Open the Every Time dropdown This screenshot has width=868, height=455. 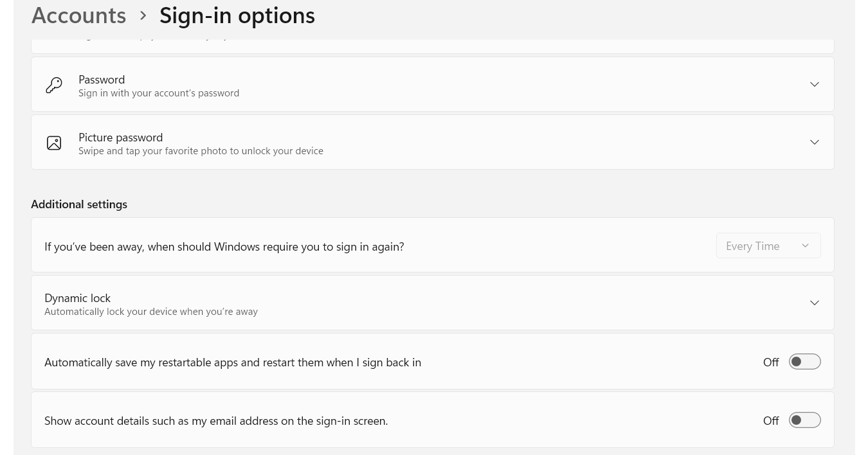pyautogui.click(x=768, y=246)
